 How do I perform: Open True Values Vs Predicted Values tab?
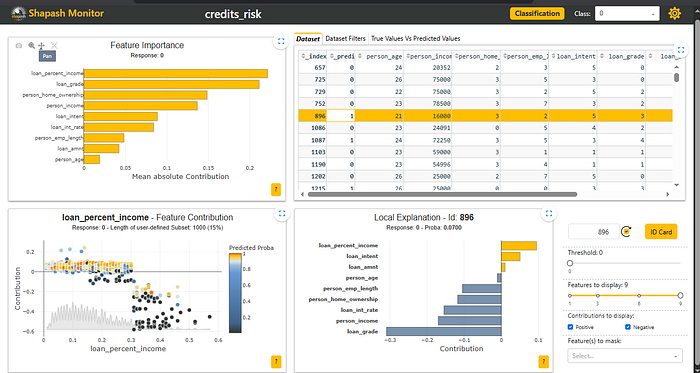pos(416,39)
